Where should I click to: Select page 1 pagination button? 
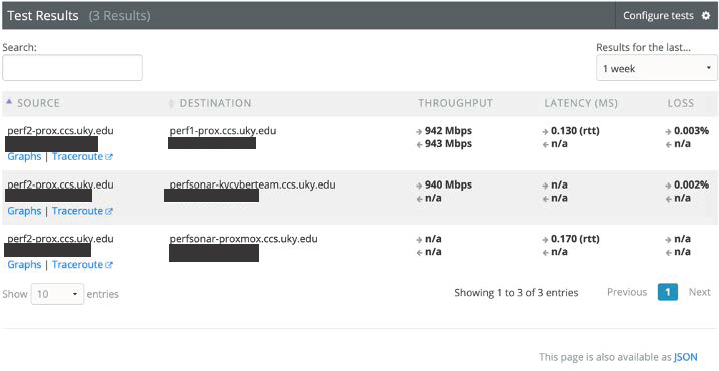point(668,292)
